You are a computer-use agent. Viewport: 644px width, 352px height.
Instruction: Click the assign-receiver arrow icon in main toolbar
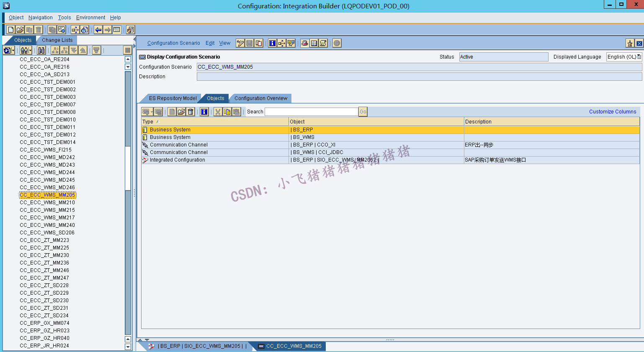tap(75, 30)
